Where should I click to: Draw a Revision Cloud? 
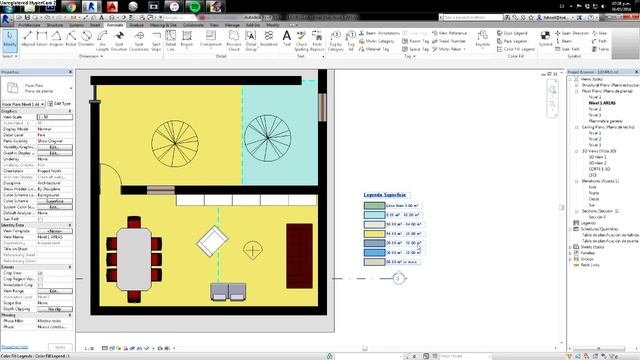click(x=234, y=41)
